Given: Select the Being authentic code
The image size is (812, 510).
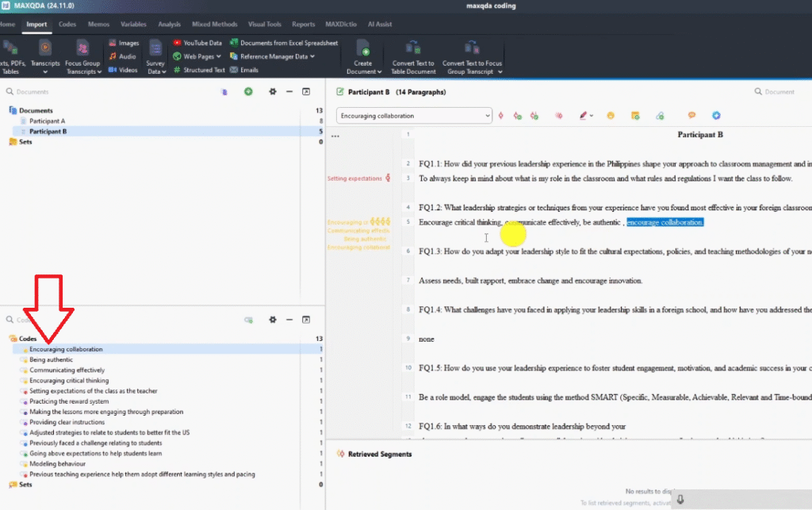Looking at the screenshot, I should click(x=51, y=359).
